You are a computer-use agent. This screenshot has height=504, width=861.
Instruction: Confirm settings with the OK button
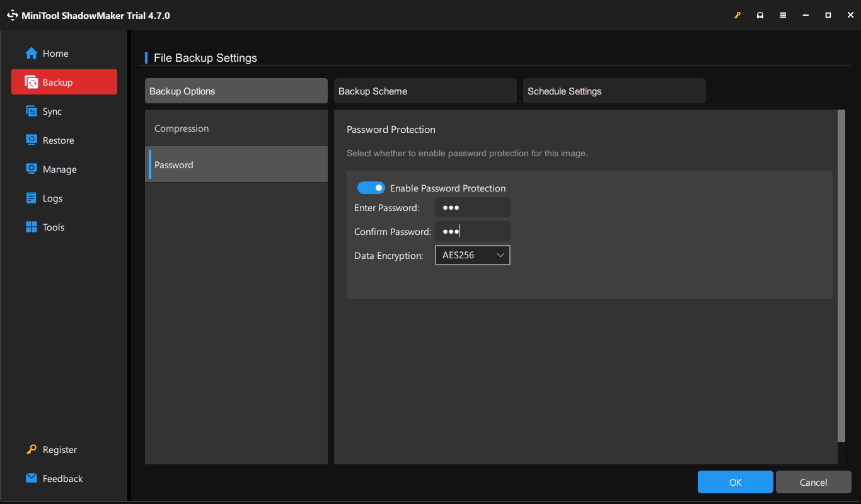click(735, 481)
